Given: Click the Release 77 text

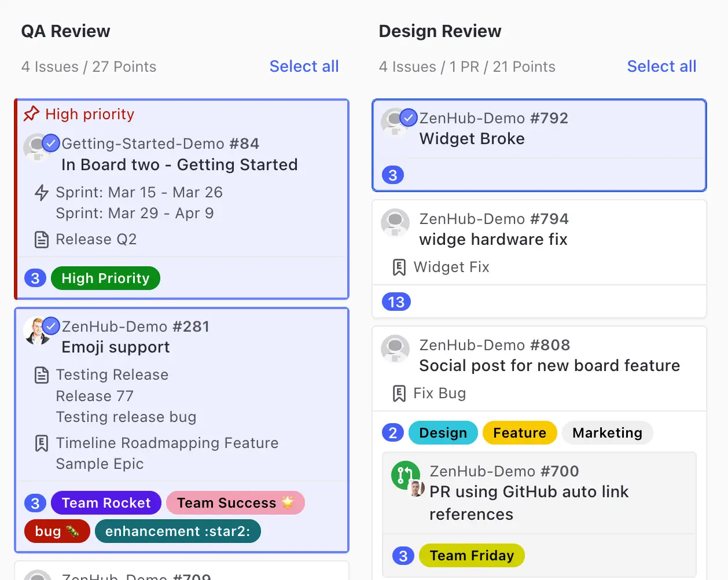Looking at the screenshot, I should pos(94,397).
